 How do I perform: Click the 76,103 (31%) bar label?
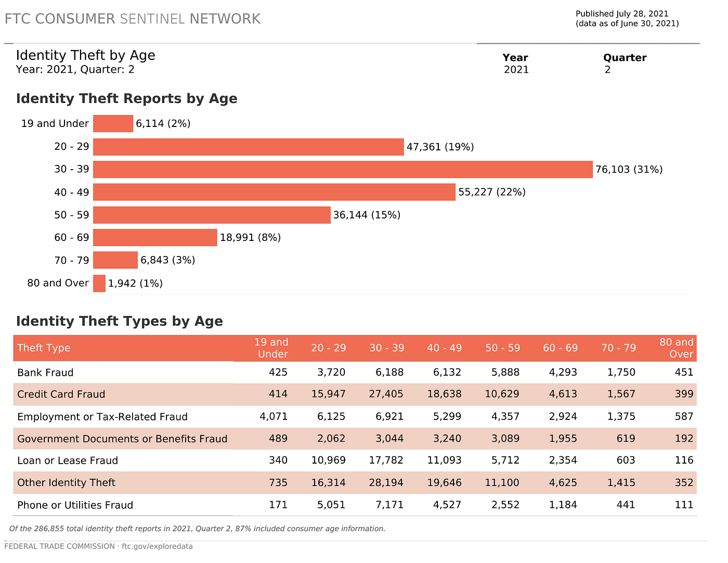pyautogui.click(x=629, y=170)
